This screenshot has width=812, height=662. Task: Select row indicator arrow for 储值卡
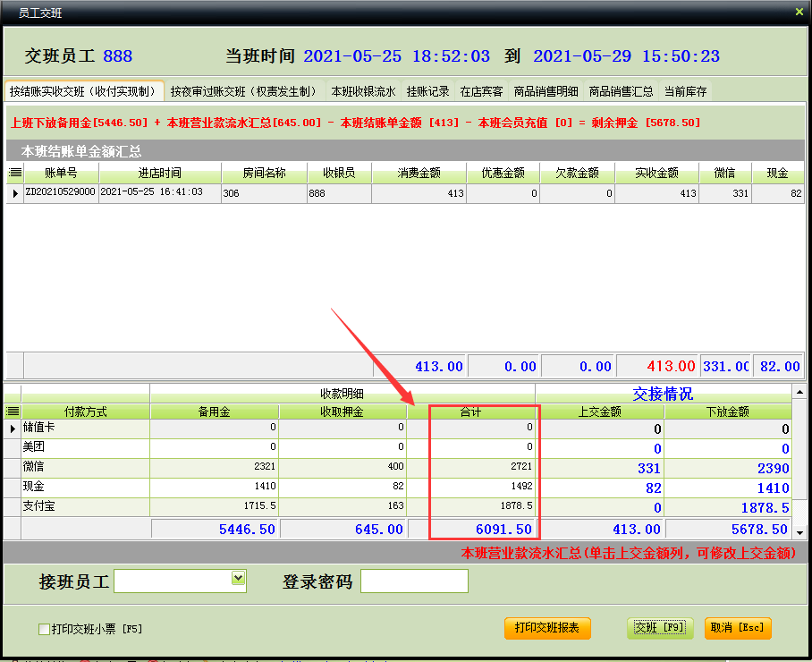click(13, 429)
